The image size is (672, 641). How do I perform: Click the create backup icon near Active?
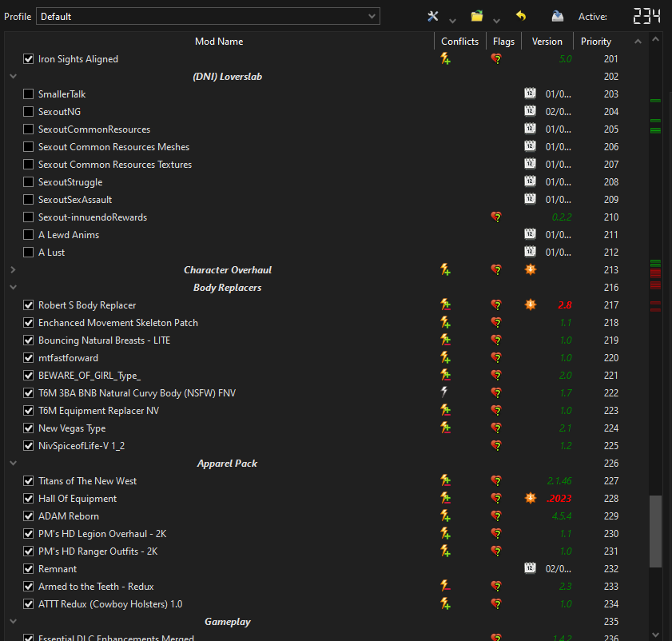(557, 16)
